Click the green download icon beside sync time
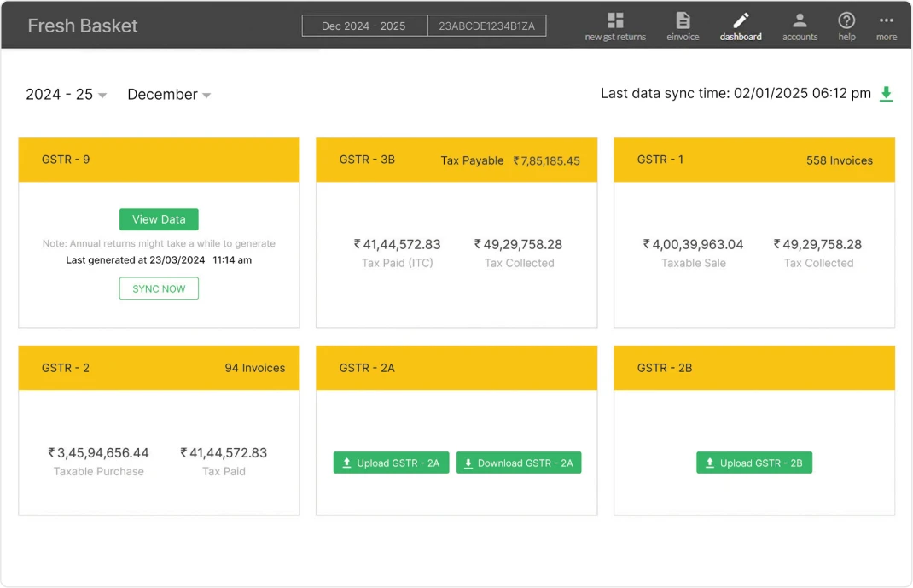The height and width of the screenshot is (588, 913). pos(887,94)
